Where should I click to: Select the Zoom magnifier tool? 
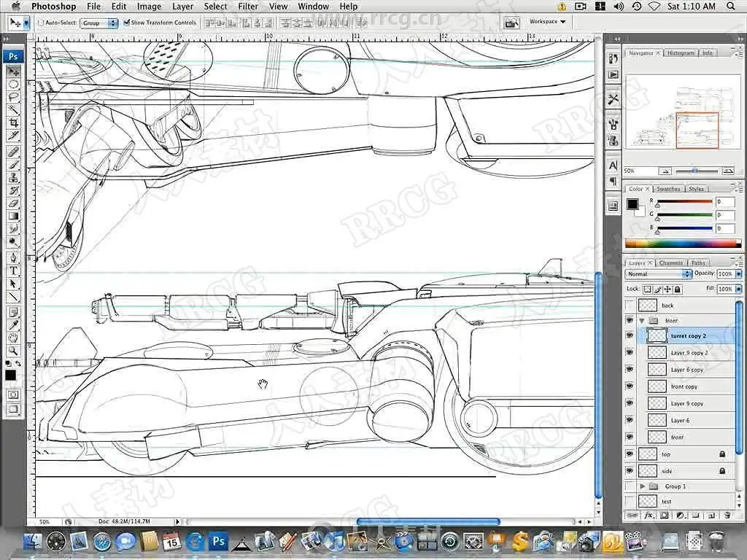13,351
